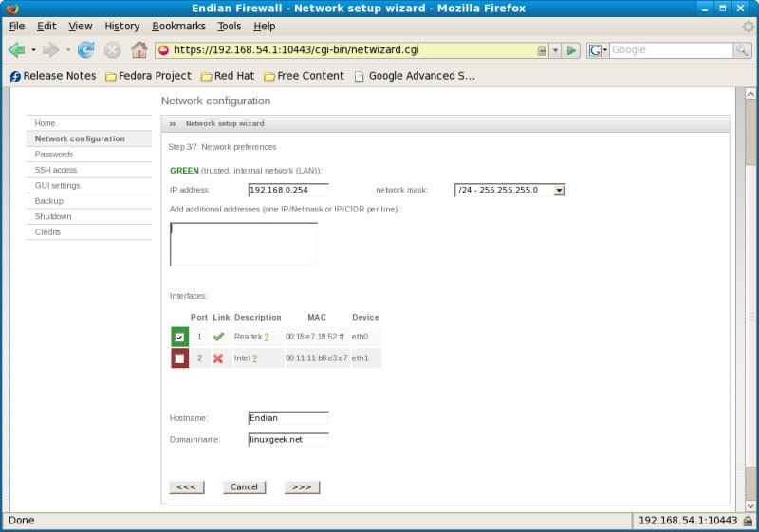Click the red link cross for eth1

(x=218, y=358)
